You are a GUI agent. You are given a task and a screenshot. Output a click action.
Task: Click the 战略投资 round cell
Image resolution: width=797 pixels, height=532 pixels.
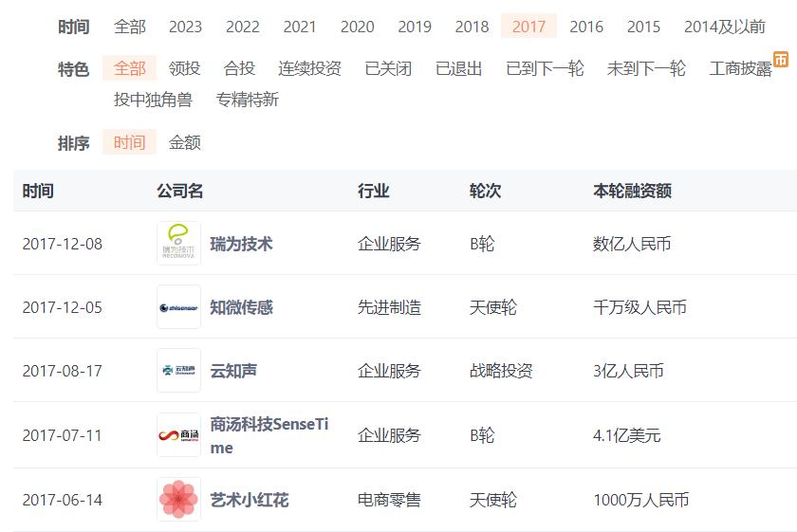pyautogui.click(x=501, y=371)
